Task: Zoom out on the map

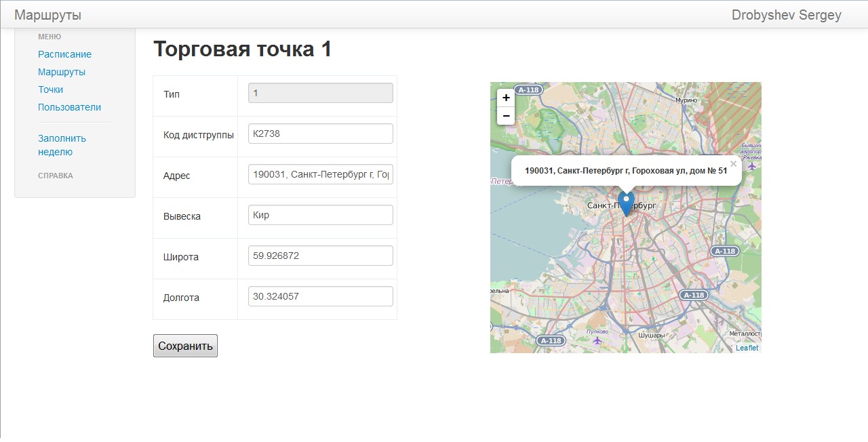Action: (x=506, y=116)
